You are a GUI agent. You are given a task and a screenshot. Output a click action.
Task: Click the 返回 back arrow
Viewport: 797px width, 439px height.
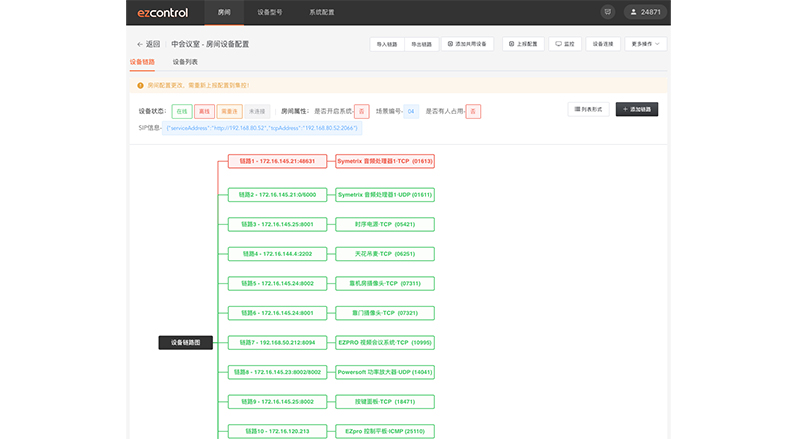148,44
